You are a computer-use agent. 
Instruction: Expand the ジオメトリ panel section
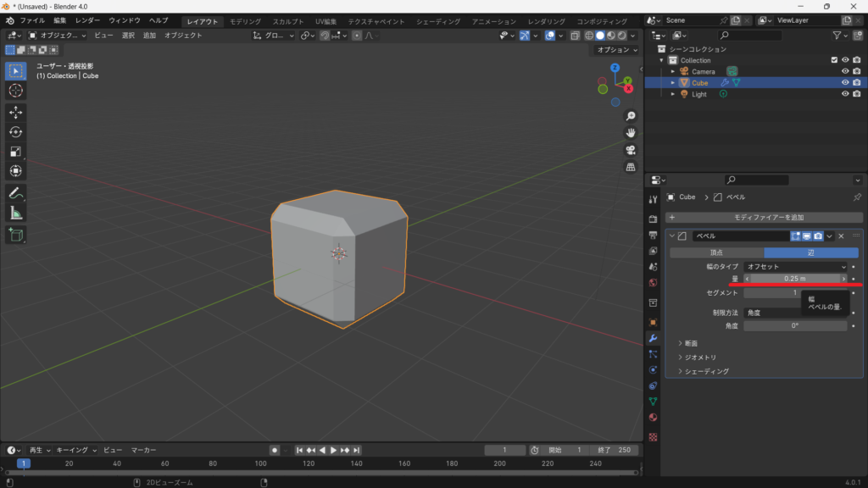[699, 358]
